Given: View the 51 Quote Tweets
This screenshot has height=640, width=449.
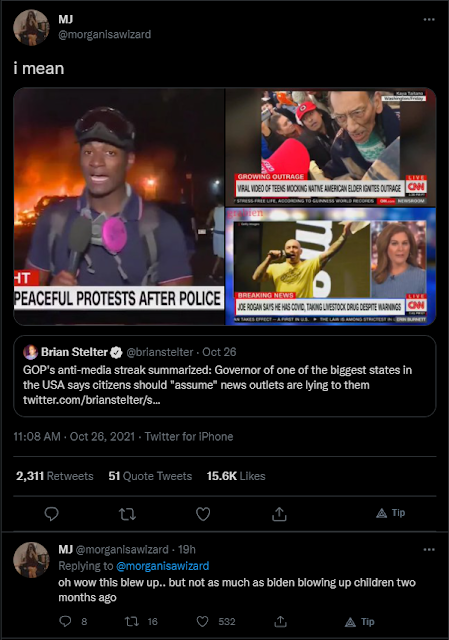Looking at the screenshot, I should click(x=150, y=476).
